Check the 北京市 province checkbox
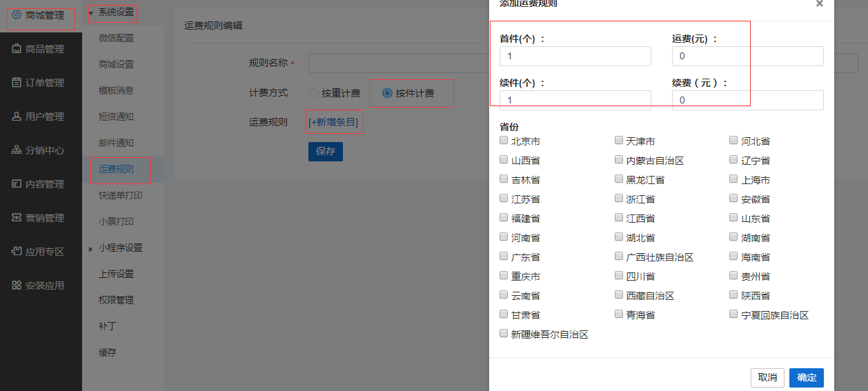 click(504, 141)
